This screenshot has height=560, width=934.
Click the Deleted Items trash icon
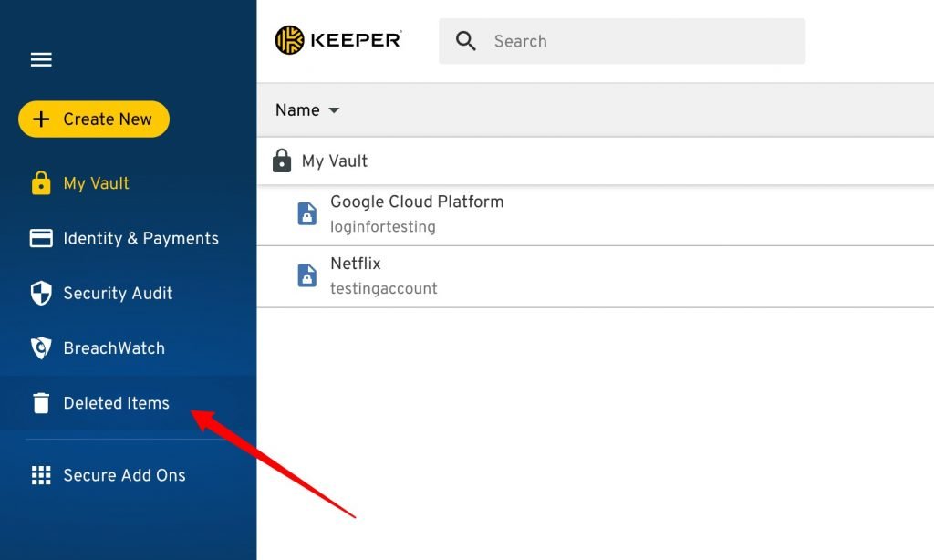click(x=41, y=403)
